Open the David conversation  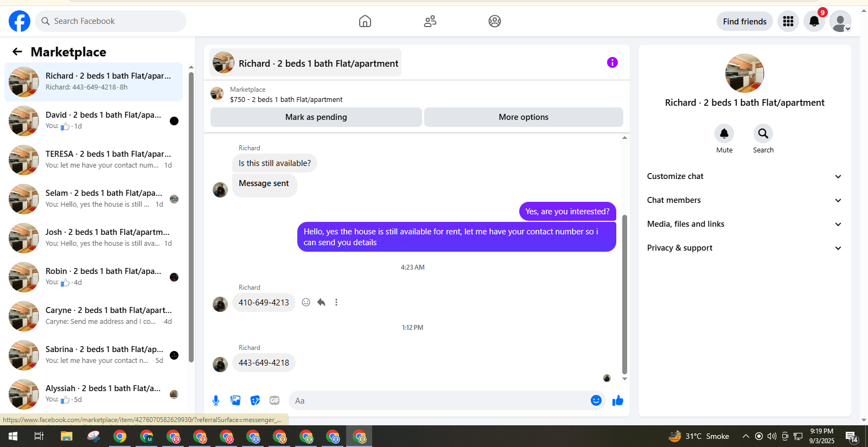[93, 121]
